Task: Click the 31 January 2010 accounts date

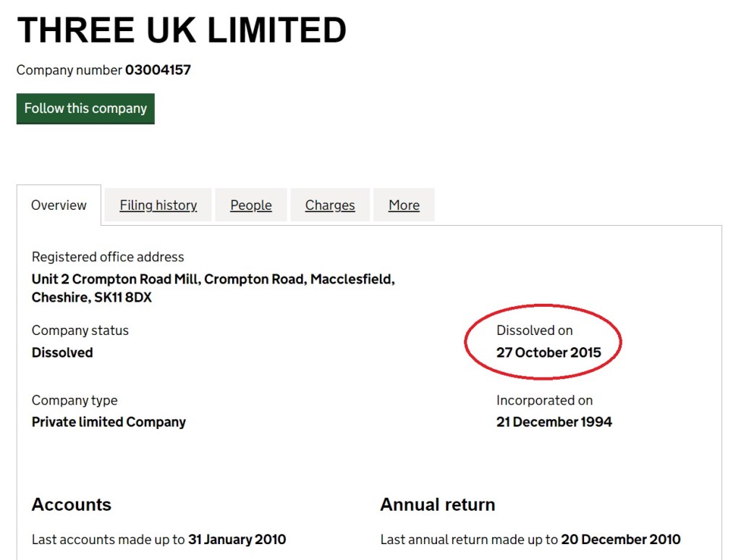Action: (x=237, y=540)
